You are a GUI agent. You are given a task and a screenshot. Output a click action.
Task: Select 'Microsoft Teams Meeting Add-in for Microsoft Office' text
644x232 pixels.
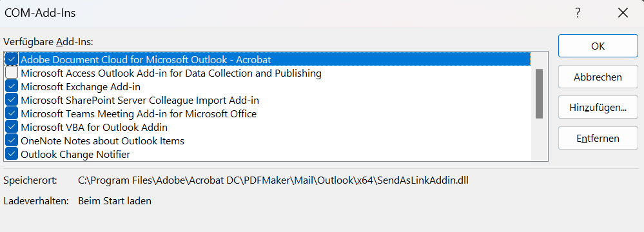[139, 113]
